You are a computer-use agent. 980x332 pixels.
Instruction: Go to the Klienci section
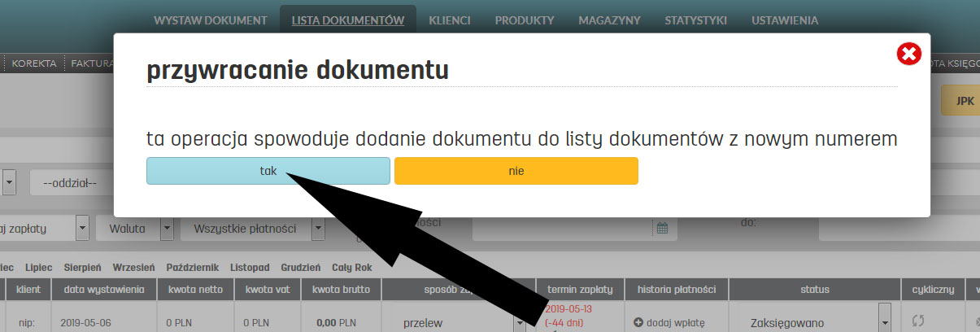pos(449,20)
